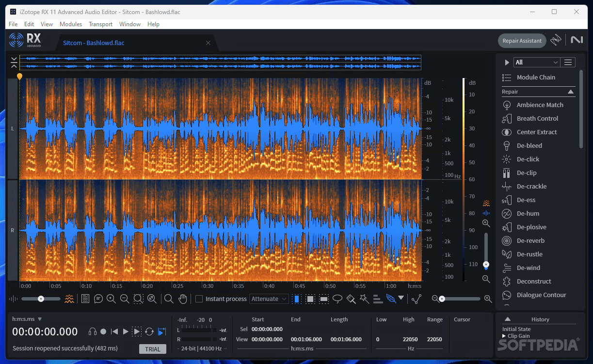
Task: Toggle loop playback in transport
Action: tap(149, 332)
